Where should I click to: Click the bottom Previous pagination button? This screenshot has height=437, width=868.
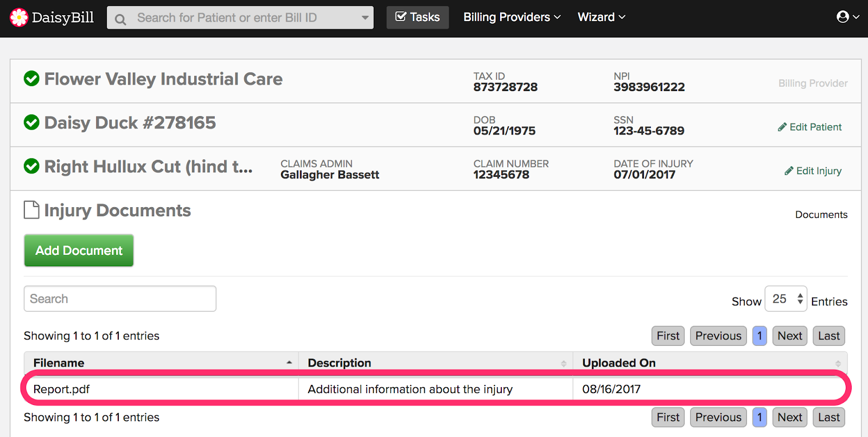[718, 417]
